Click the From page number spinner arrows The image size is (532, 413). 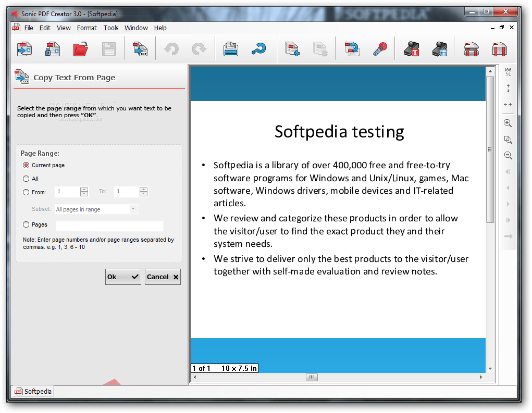[x=84, y=192]
